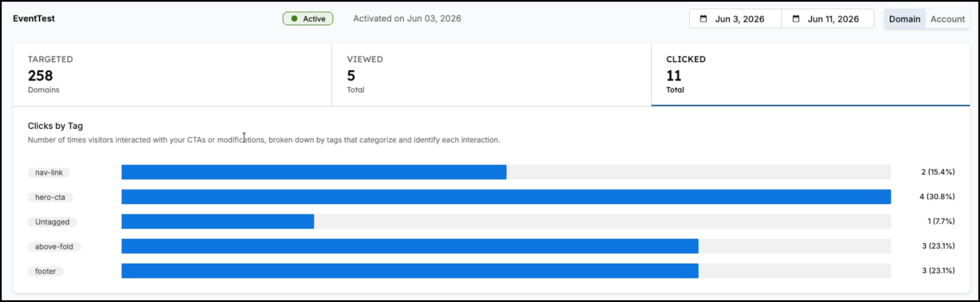Click the end date calendar icon
The width and height of the screenshot is (980, 302).
pyautogui.click(x=796, y=19)
